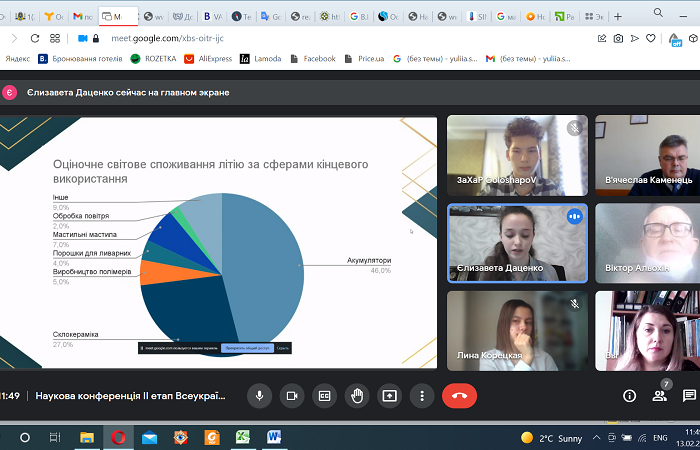
Task: Open meeting details info icon
Action: (629, 395)
